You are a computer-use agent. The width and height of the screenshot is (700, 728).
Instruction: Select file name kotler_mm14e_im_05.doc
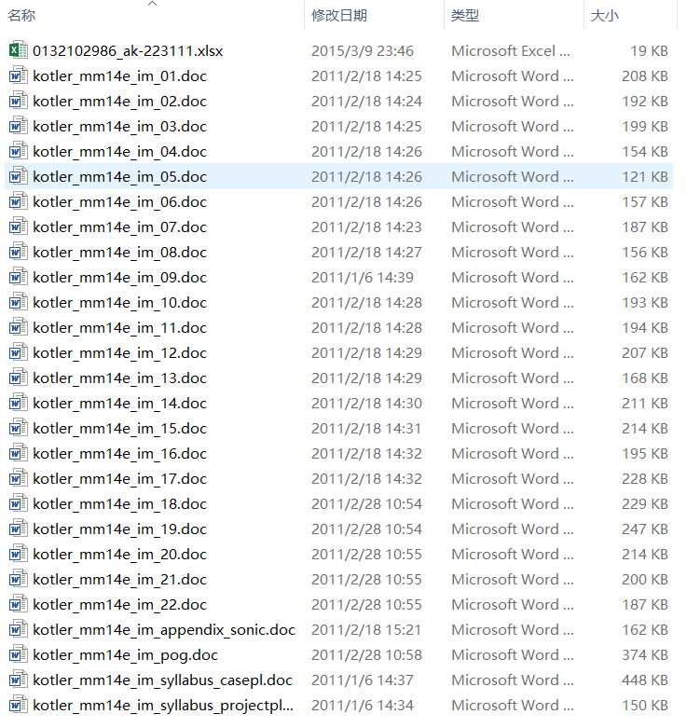click(x=119, y=176)
